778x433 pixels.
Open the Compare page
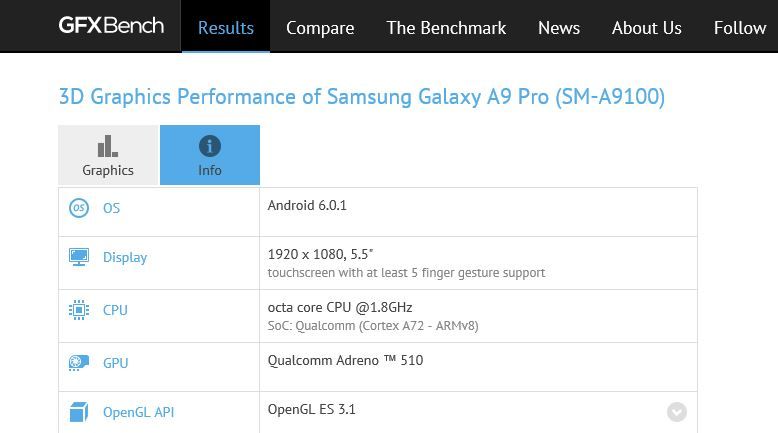tap(320, 28)
